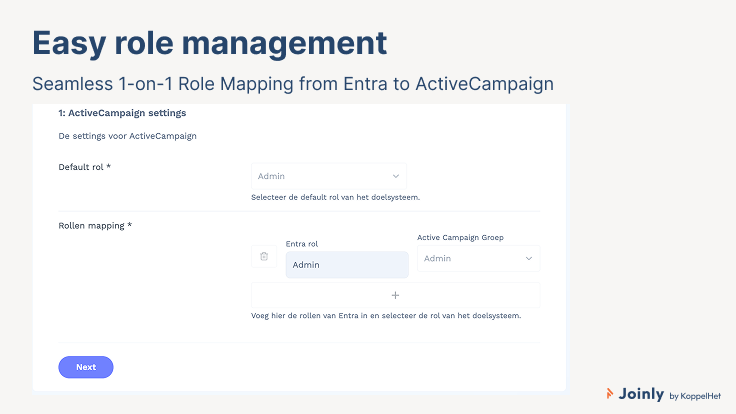Image resolution: width=736 pixels, height=414 pixels.
Task: Click the Entra rol input field
Action: tap(347, 265)
